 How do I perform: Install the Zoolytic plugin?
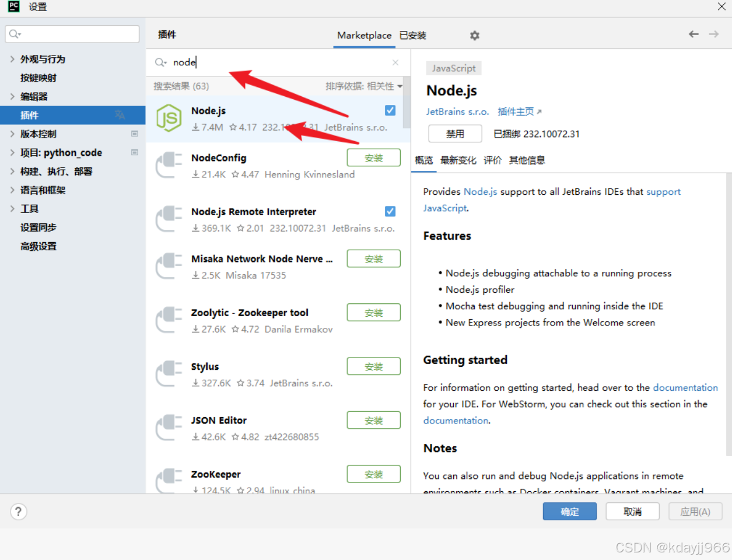click(x=374, y=313)
